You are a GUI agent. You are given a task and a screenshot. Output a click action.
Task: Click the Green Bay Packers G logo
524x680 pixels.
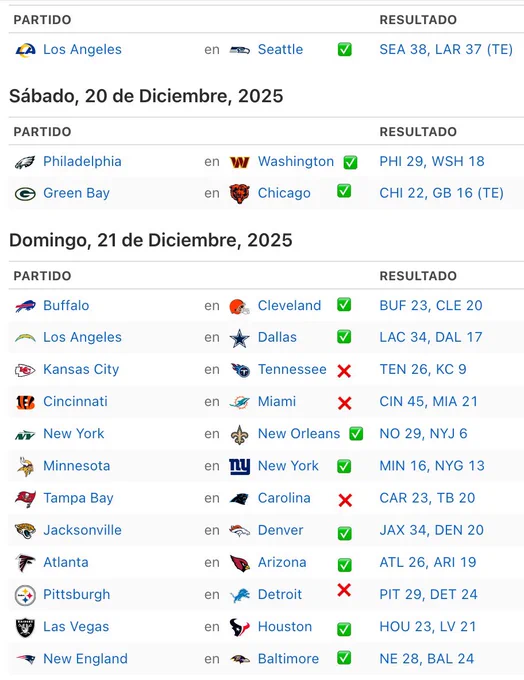[x=25, y=193]
